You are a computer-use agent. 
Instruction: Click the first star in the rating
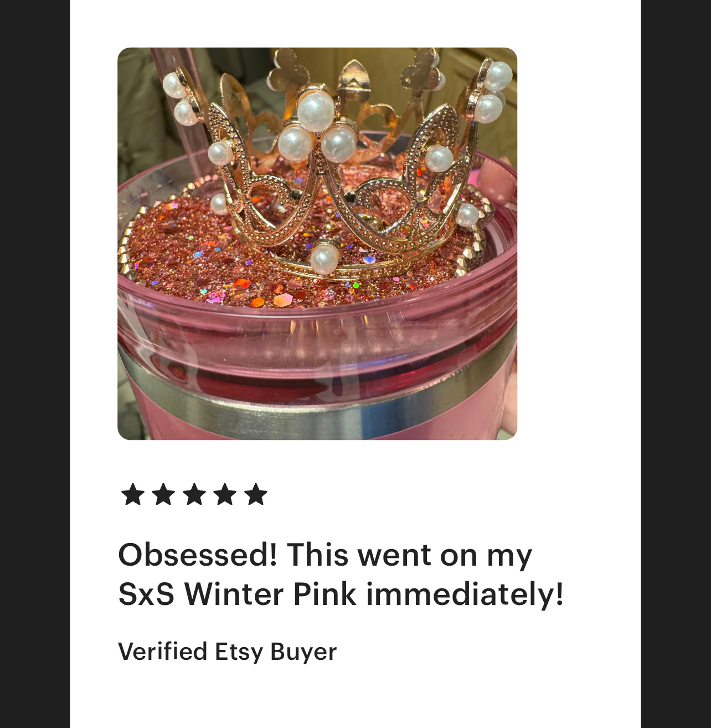(132, 494)
